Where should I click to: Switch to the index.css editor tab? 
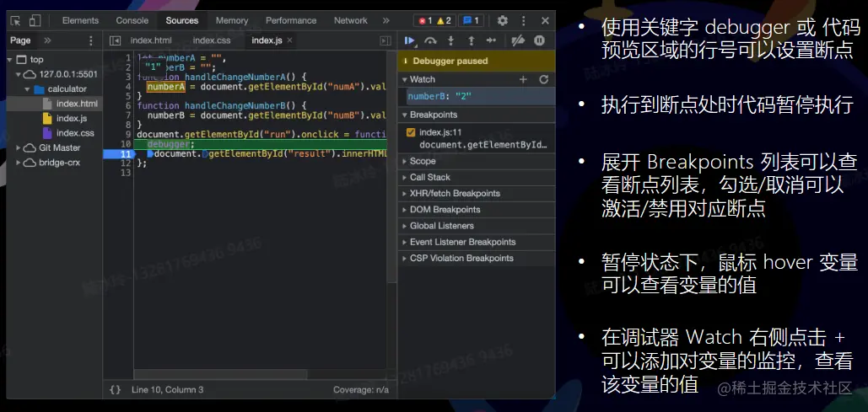[x=212, y=40]
